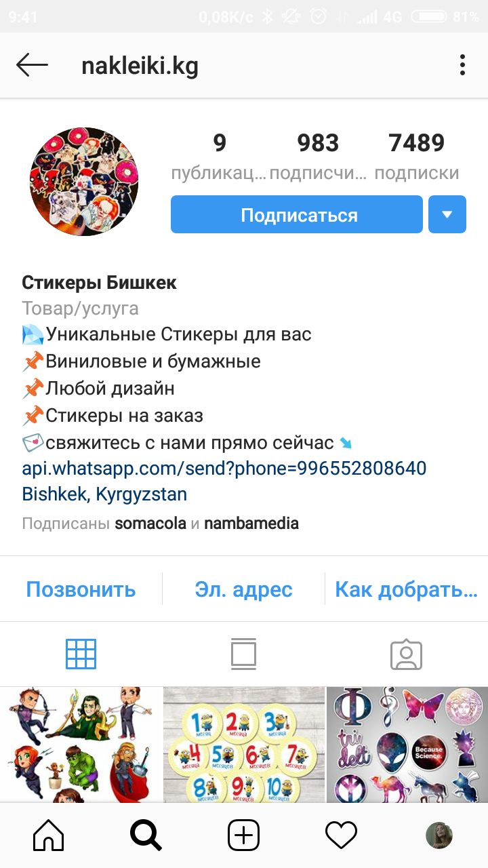
Task: Tap the Позвонить call button
Action: click(81, 589)
